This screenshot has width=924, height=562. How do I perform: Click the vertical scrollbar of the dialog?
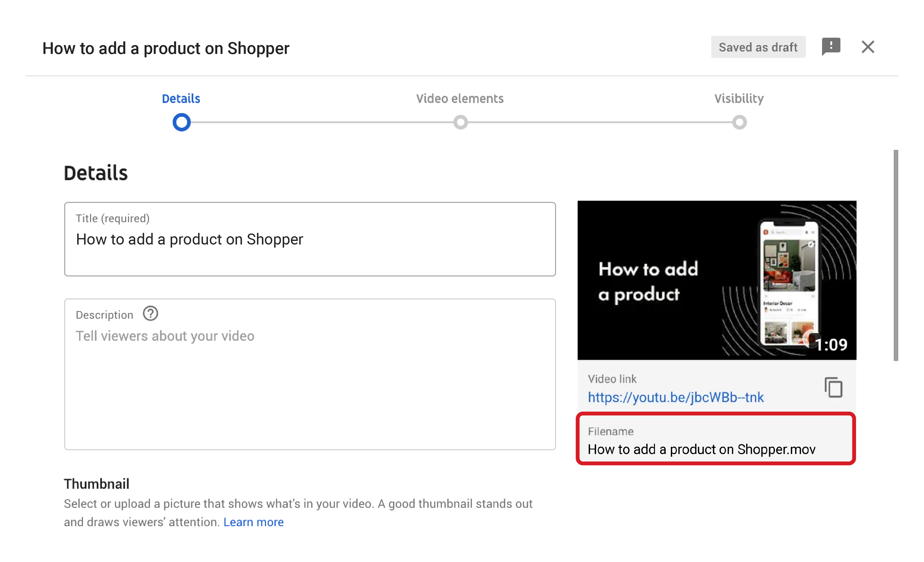(x=896, y=255)
